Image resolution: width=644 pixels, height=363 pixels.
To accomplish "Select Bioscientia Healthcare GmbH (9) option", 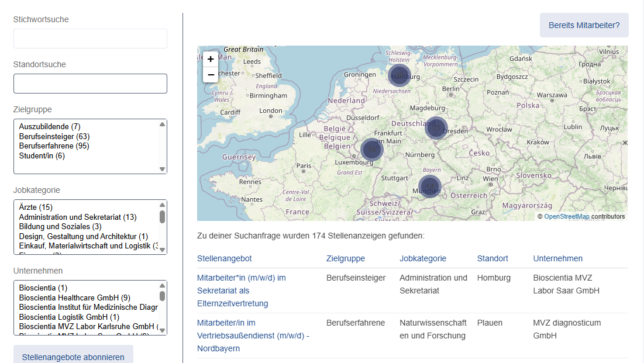I will [74, 298].
